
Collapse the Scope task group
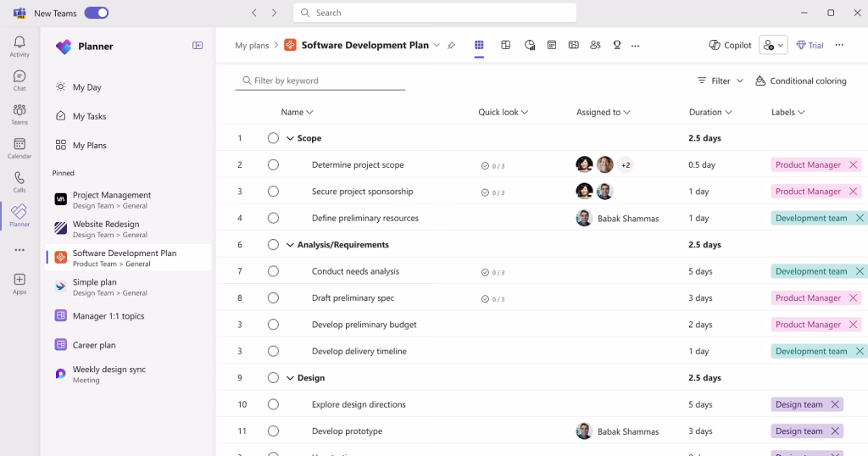click(x=290, y=138)
